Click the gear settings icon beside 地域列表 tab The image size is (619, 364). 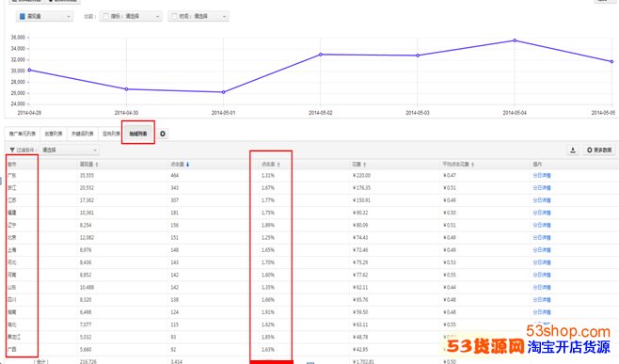[x=163, y=134]
